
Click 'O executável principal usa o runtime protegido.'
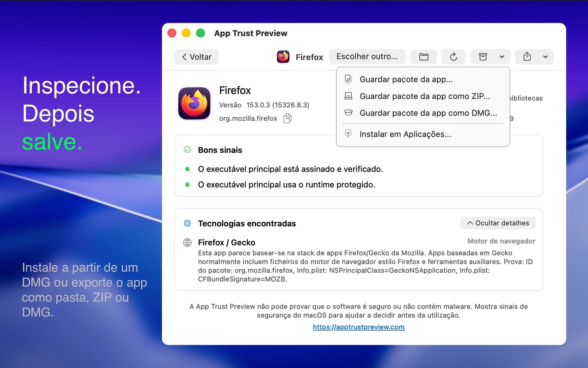pyautogui.click(x=286, y=184)
